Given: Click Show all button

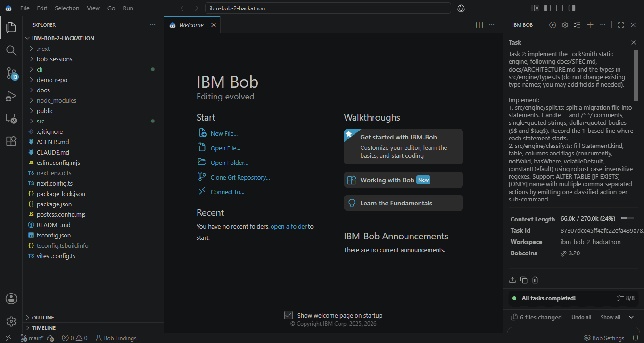Looking at the screenshot, I should (x=611, y=317).
